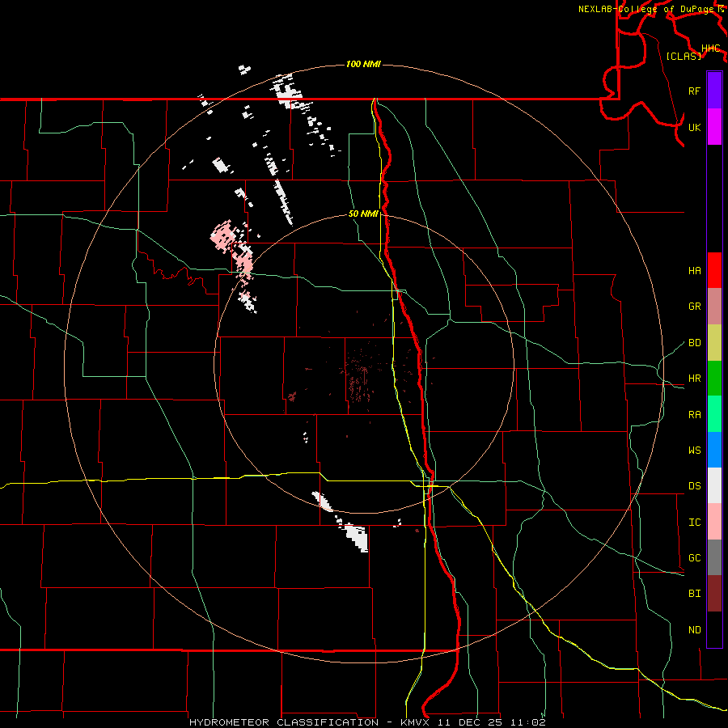Viewport: 728px width, 728px height.
Task: Click the 11 DEC 25 date in caption
Action: coord(470,722)
